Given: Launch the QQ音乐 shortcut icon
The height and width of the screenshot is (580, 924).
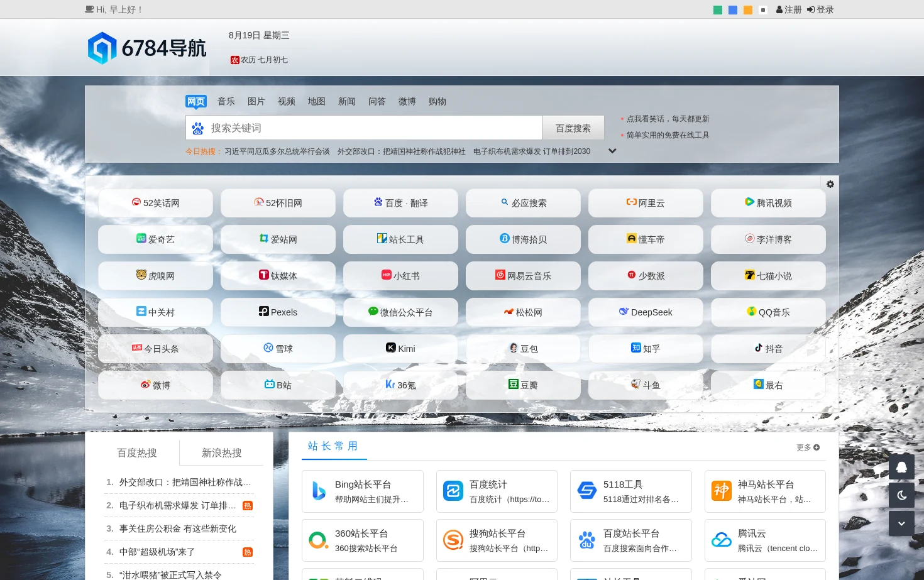Looking at the screenshot, I should point(752,311).
